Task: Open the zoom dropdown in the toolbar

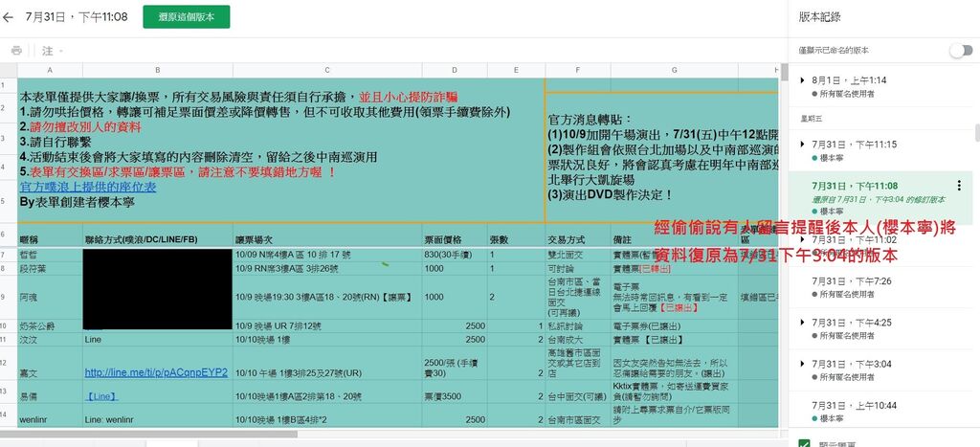Action: [x=53, y=51]
